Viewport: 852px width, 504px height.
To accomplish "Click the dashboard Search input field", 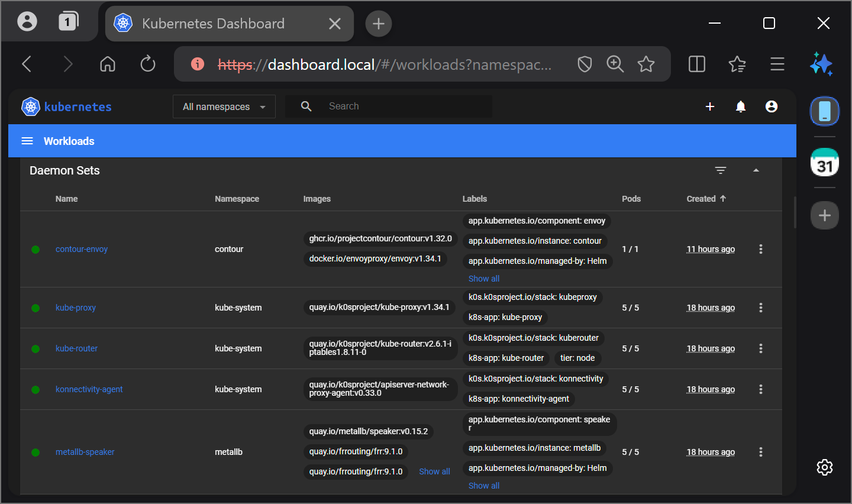I will pos(402,106).
